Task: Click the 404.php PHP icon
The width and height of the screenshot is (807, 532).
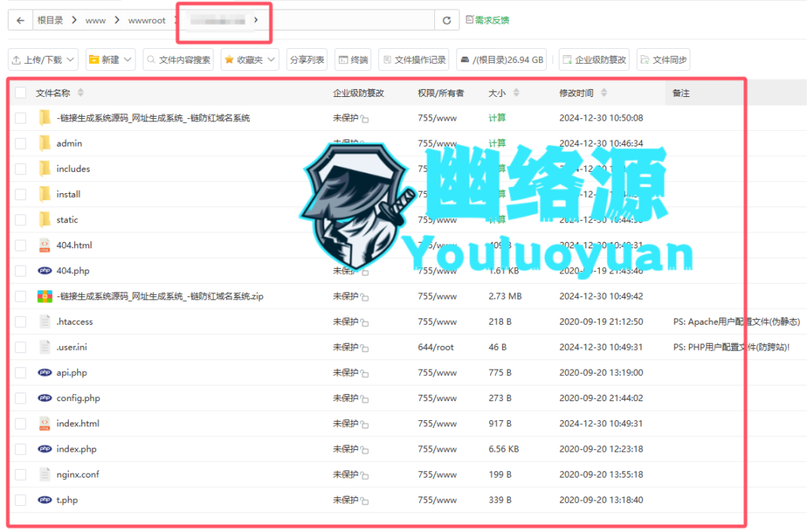Action: click(x=45, y=270)
